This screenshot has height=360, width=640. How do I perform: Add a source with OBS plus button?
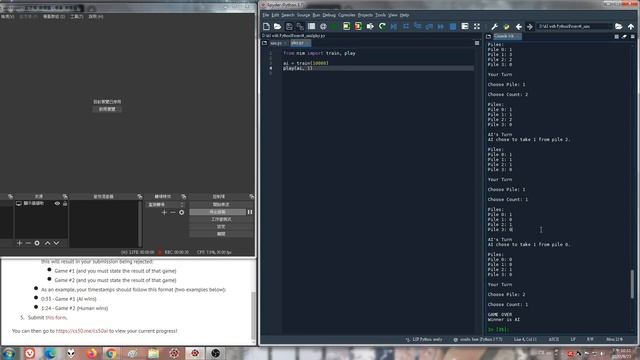pos(19,243)
